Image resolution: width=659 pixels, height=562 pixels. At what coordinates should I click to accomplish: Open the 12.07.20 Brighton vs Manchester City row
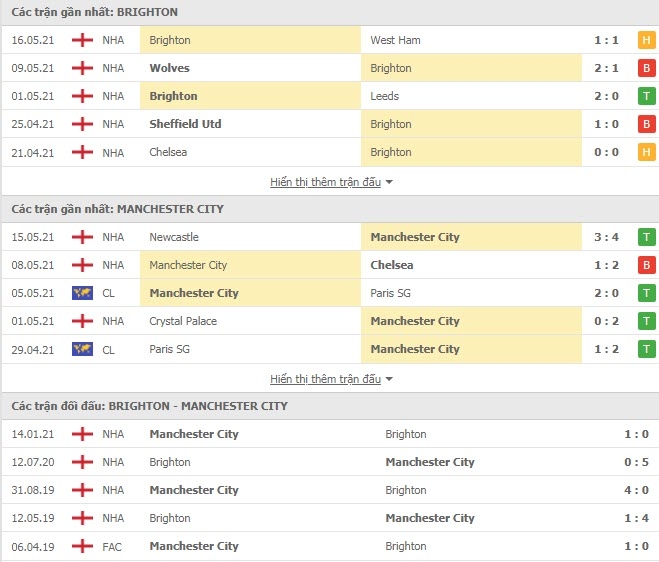pos(330,462)
